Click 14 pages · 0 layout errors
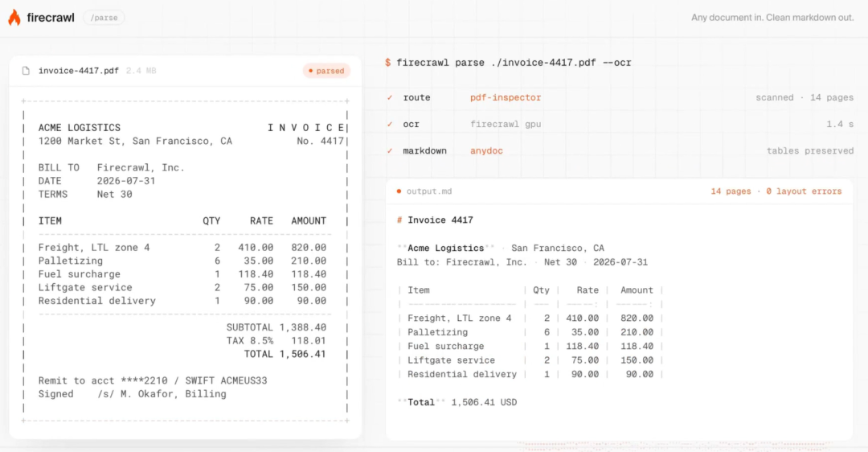The width and height of the screenshot is (868, 452). (776, 191)
